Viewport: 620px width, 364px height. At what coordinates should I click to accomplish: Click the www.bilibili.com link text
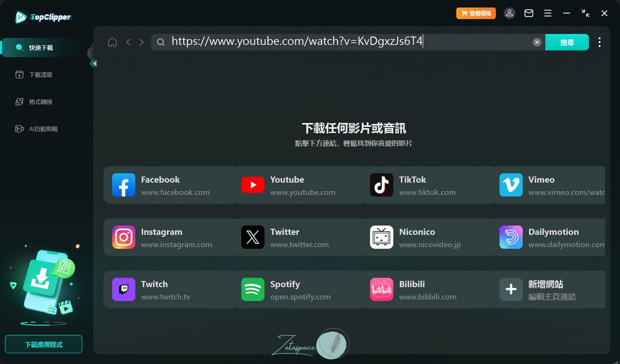point(428,297)
